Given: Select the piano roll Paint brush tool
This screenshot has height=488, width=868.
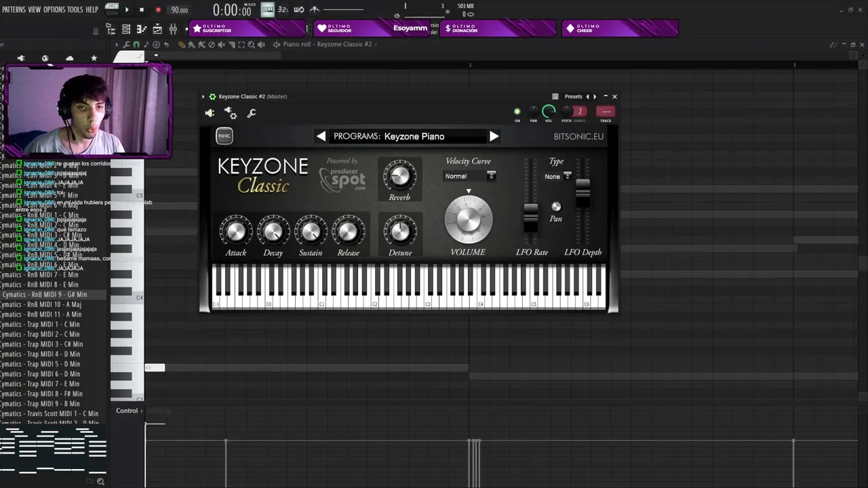Looking at the screenshot, I should coord(192,44).
